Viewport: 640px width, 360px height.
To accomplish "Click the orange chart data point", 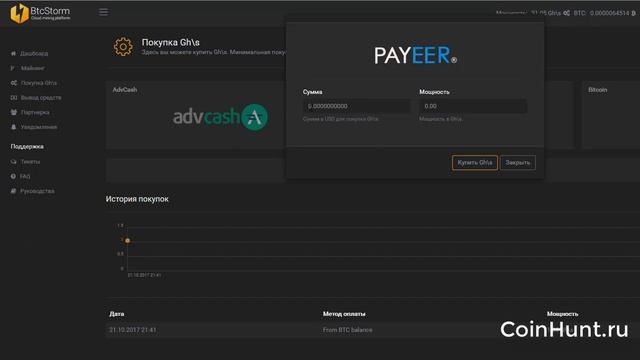I will point(127,240).
